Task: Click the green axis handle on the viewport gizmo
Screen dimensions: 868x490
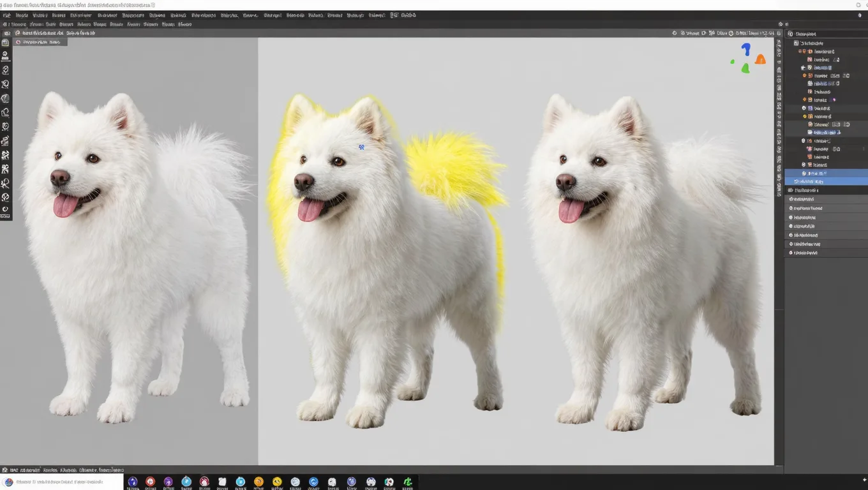Action: pos(745,68)
